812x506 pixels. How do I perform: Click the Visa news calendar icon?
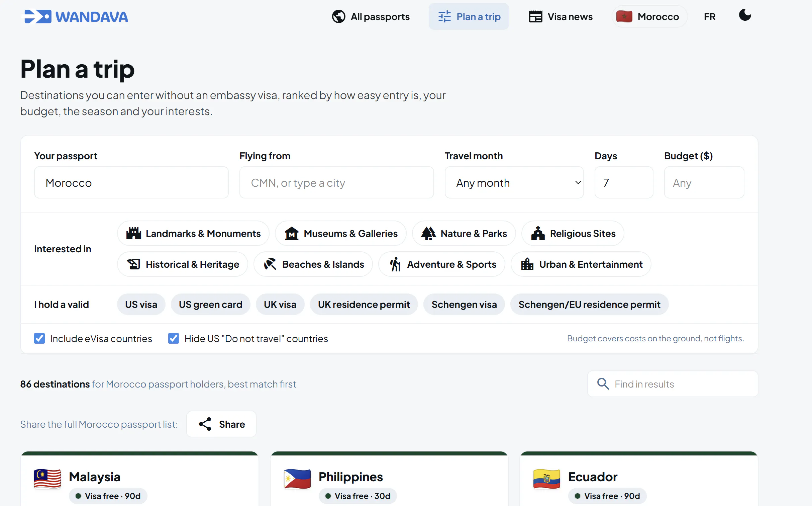click(x=535, y=17)
